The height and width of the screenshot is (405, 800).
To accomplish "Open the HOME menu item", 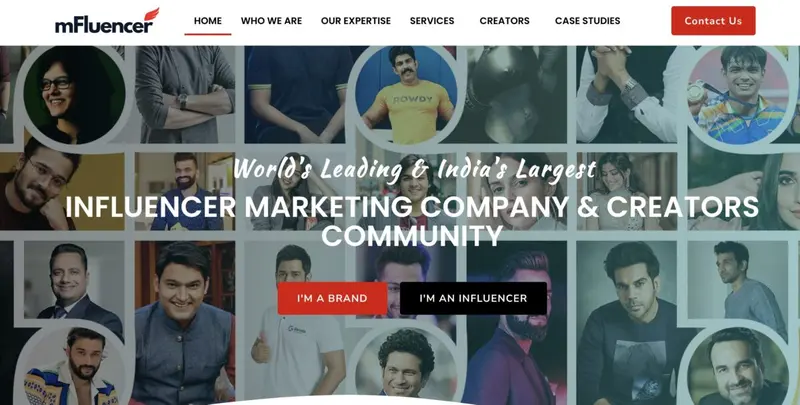I will pyautogui.click(x=208, y=21).
